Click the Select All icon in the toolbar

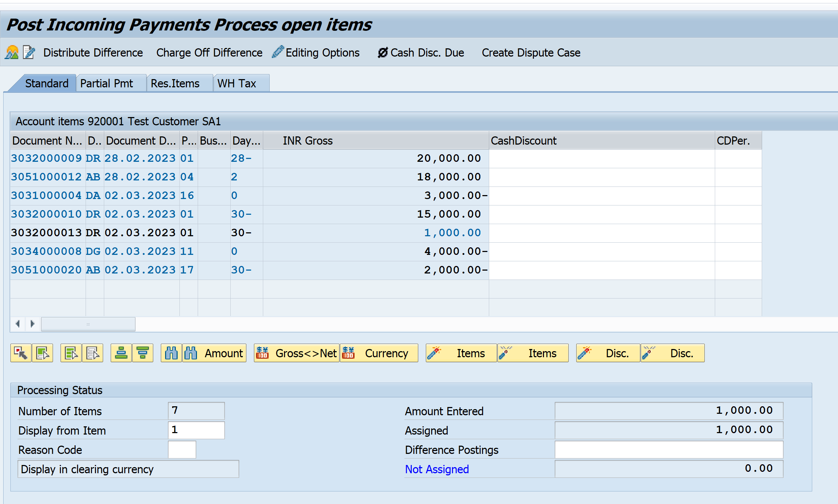click(x=71, y=353)
